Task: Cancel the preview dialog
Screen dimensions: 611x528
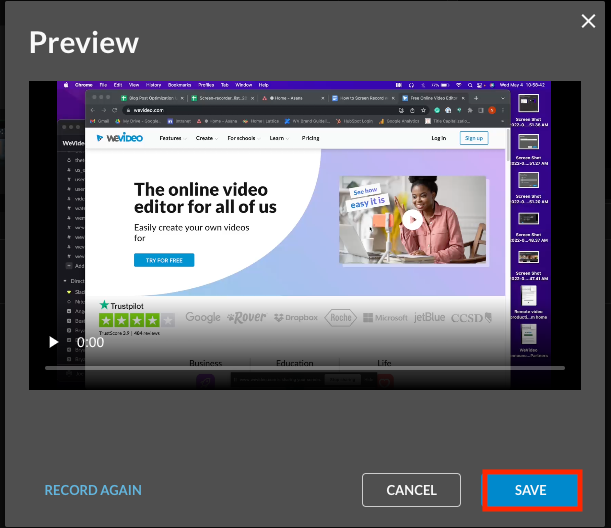Action: [x=411, y=490]
